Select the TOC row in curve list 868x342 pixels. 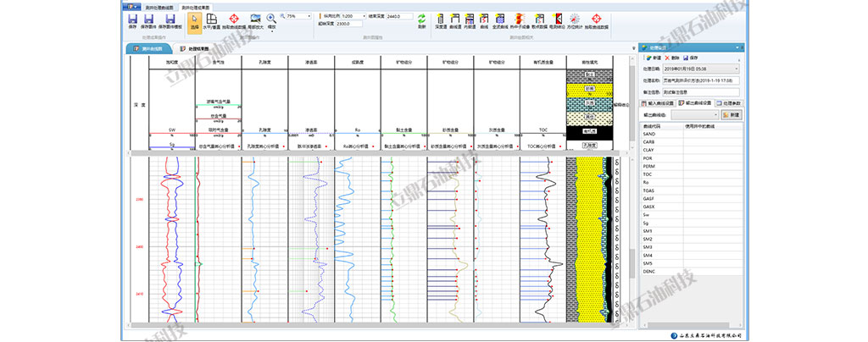tap(690, 174)
